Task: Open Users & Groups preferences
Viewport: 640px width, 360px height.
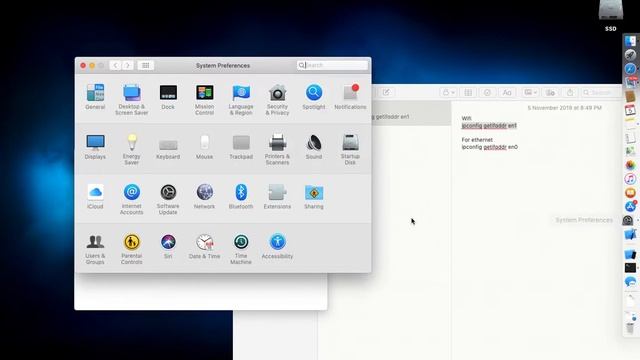Action: point(95,249)
